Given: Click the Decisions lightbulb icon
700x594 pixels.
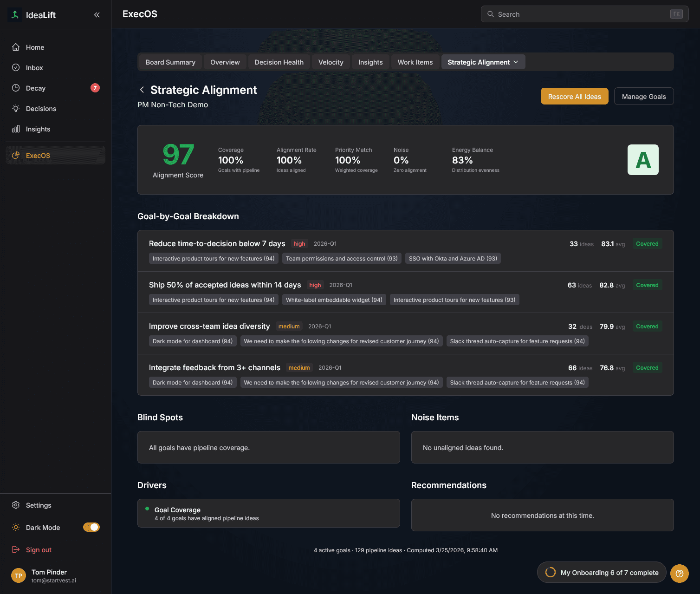Looking at the screenshot, I should point(16,109).
